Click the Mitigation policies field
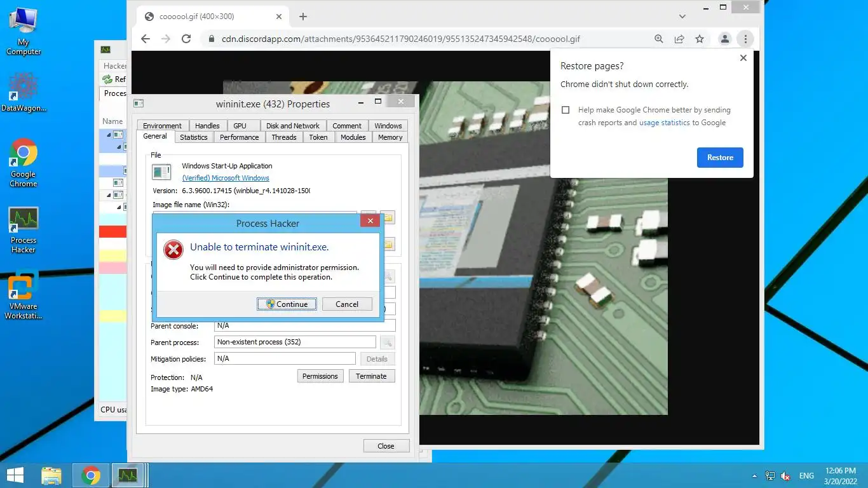 [285, 358]
